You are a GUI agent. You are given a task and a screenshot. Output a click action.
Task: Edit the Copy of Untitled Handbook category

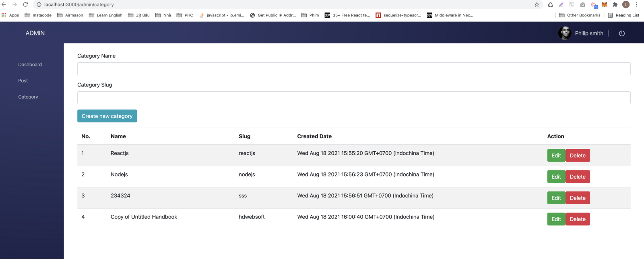(556, 219)
